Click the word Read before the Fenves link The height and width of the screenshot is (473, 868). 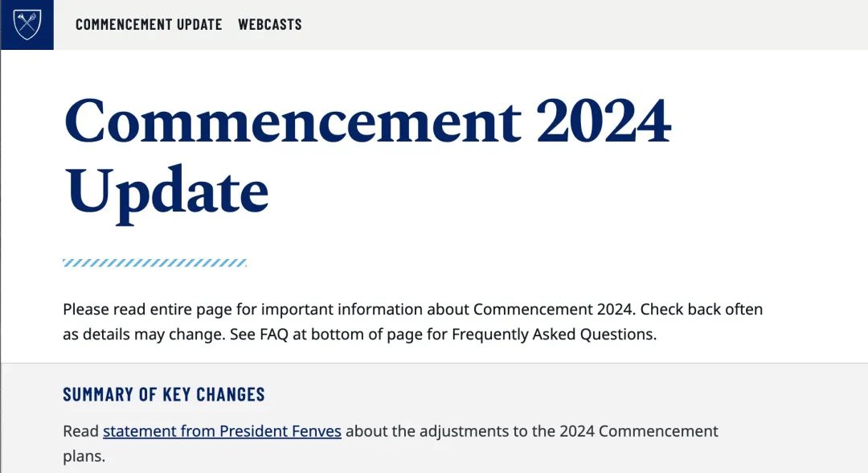pyautogui.click(x=81, y=431)
